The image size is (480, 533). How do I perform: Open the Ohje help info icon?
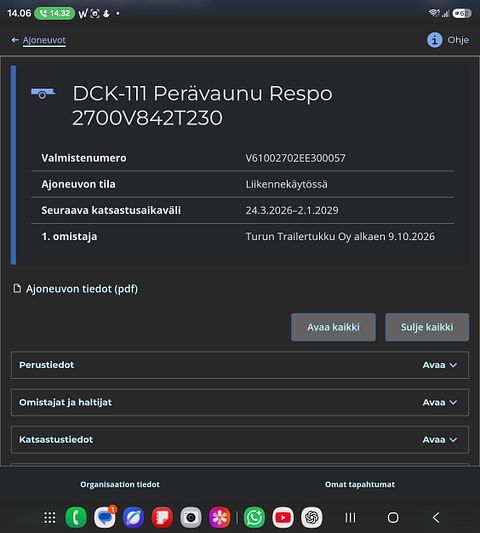434,40
